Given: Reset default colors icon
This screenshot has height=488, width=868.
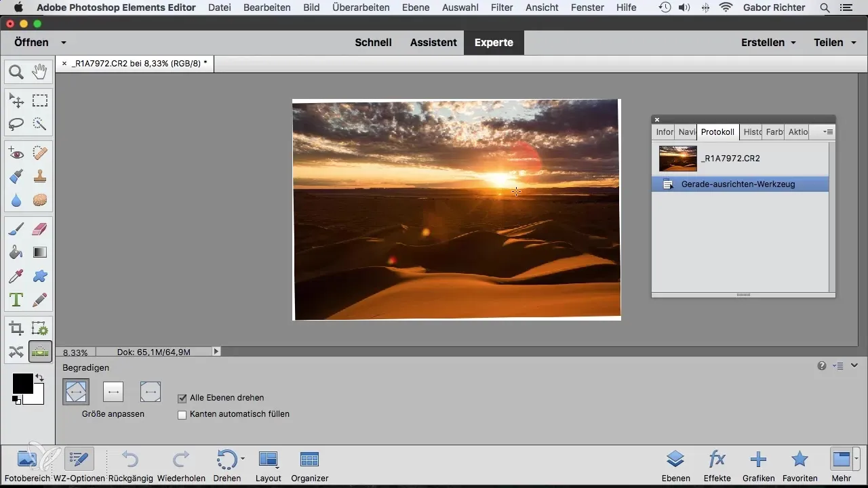Looking at the screenshot, I should point(16,401).
